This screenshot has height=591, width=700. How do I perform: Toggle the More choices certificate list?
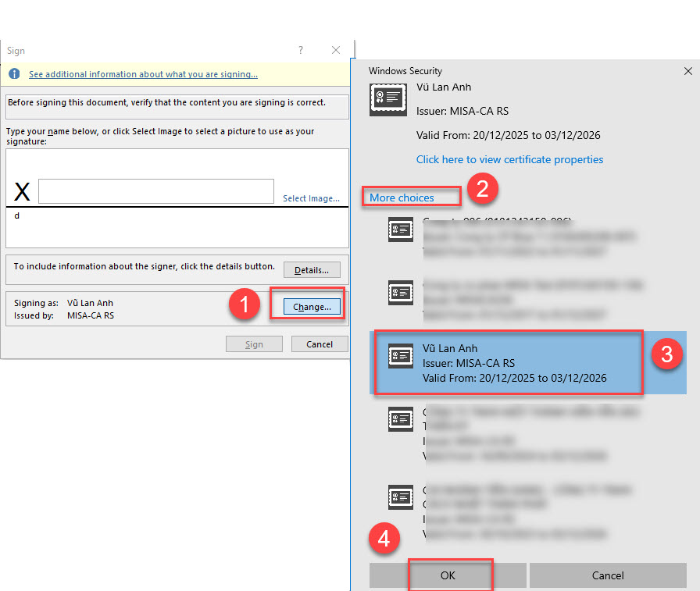[x=402, y=198]
